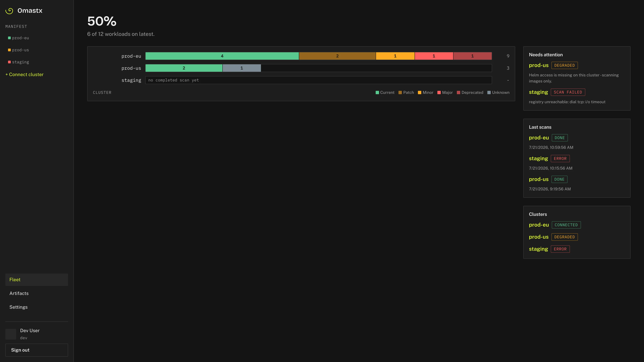Click the dark red Deprecated segment in prod-eu bar
Image resolution: width=644 pixels, height=362 pixels.
tap(472, 56)
